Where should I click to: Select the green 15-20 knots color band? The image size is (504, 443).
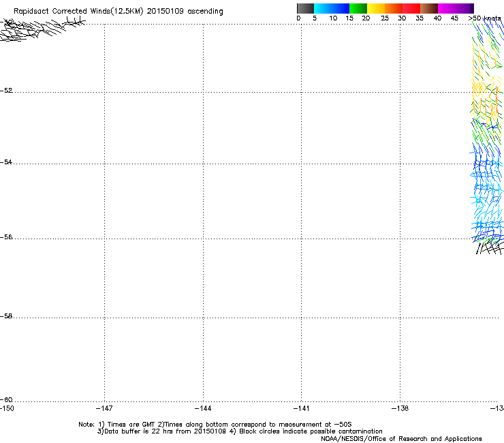click(358, 8)
